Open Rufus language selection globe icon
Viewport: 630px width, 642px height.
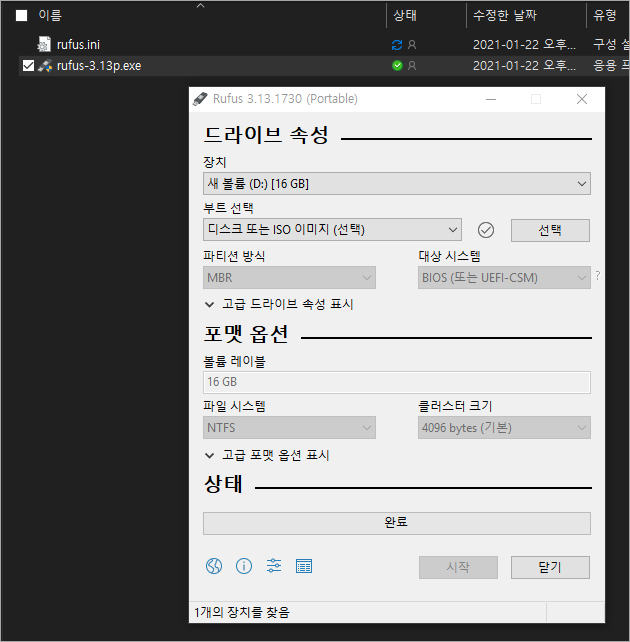(214, 566)
